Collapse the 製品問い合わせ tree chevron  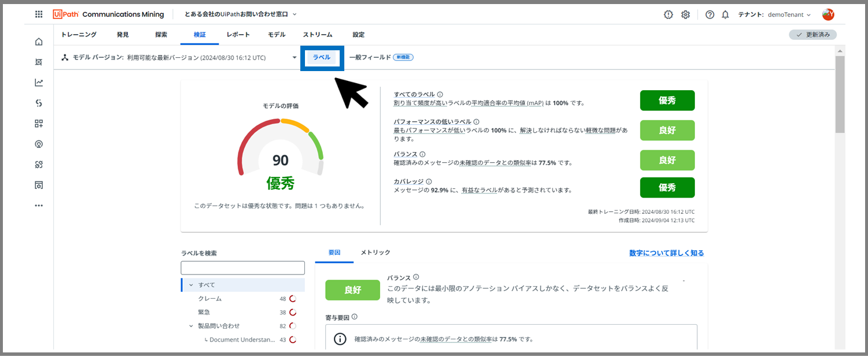tap(191, 326)
